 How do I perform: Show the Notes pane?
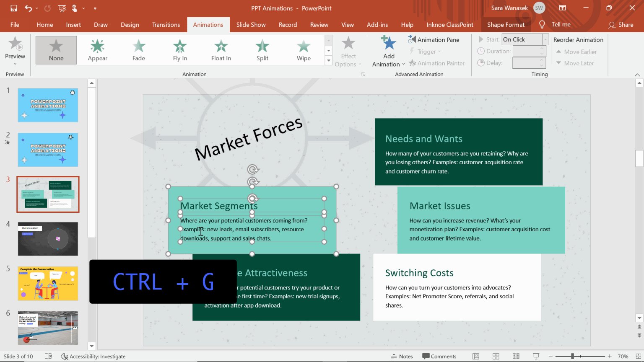pos(402,356)
